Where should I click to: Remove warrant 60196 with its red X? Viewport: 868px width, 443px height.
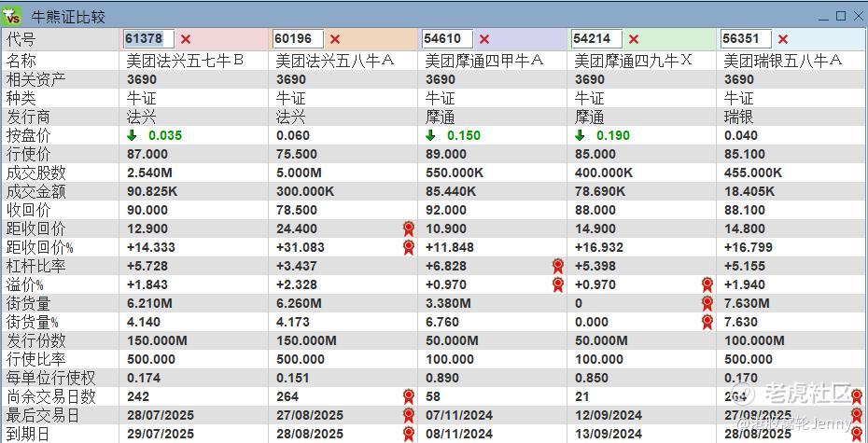click(x=335, y=39)
